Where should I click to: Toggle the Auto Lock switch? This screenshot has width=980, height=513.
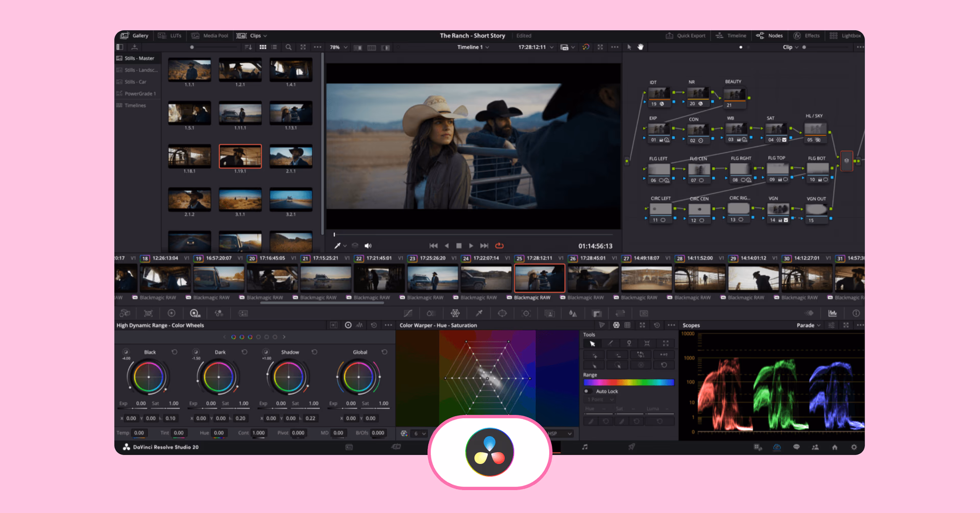coord(587,392)
